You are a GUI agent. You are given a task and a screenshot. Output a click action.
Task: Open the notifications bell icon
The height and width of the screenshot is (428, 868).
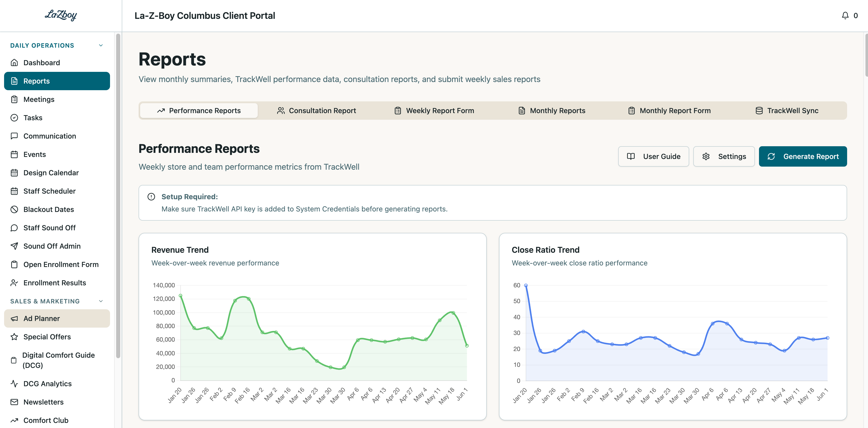(x=845, y=16)
